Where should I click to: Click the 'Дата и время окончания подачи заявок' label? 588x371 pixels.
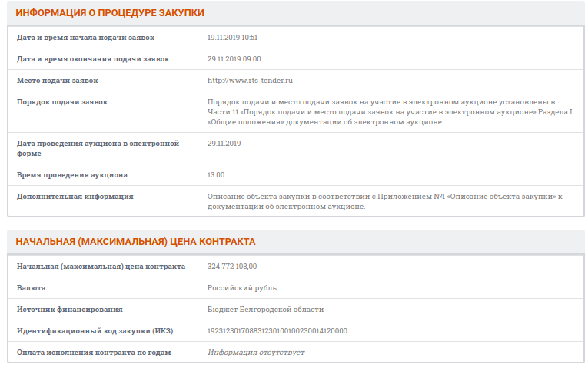pos(93,59)
